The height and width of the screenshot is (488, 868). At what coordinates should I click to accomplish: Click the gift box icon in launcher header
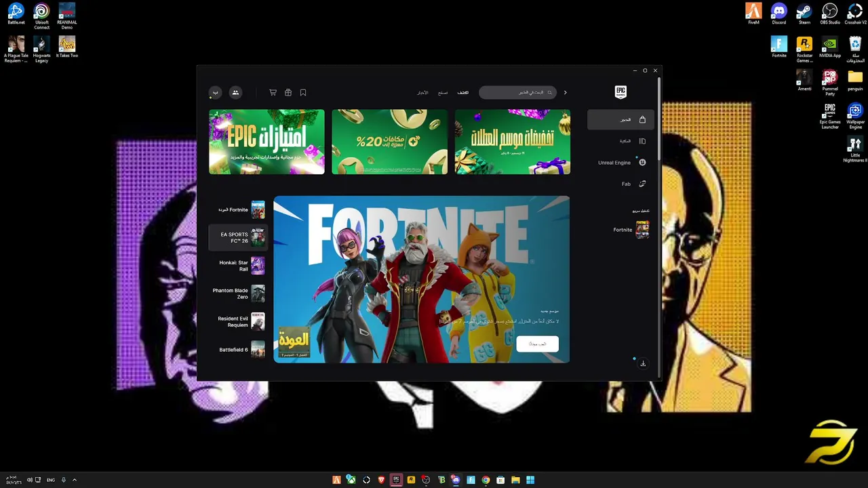288,92
